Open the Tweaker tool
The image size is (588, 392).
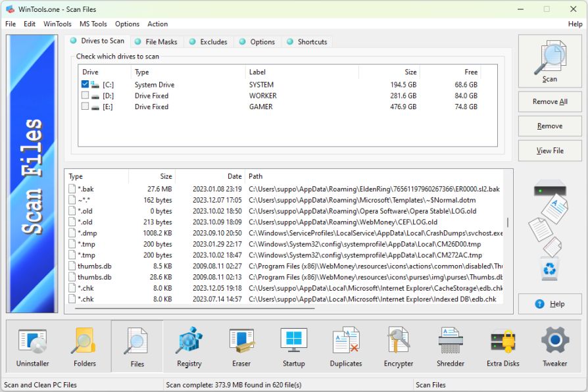pyautogui.click(x=555, y=346)
